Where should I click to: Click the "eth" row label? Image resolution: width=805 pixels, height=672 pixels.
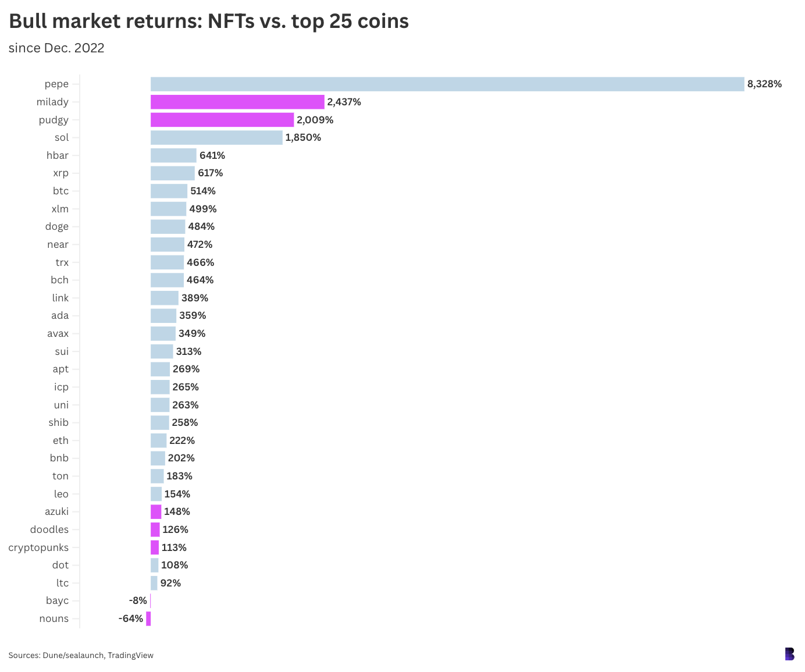coord(60,440)
